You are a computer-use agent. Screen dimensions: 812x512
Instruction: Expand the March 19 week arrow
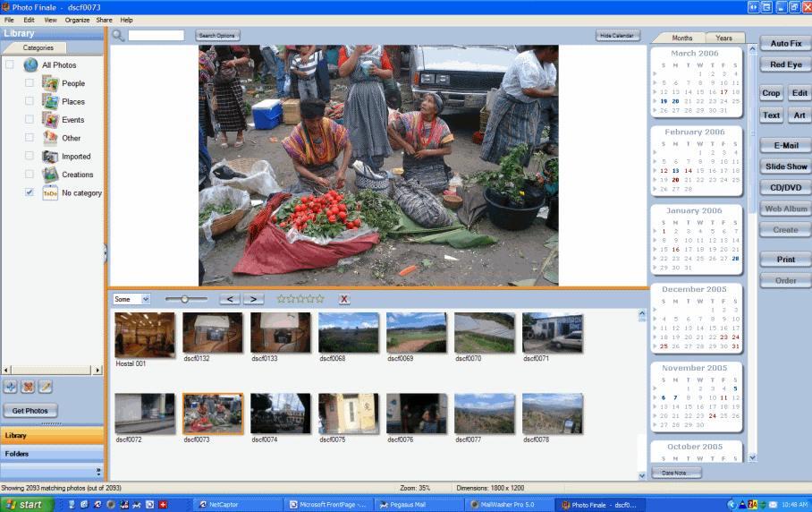coord(656,101)
